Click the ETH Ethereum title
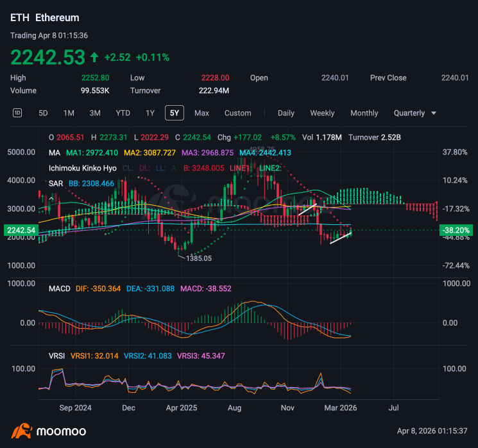478x448 pixels. (44, 18)
